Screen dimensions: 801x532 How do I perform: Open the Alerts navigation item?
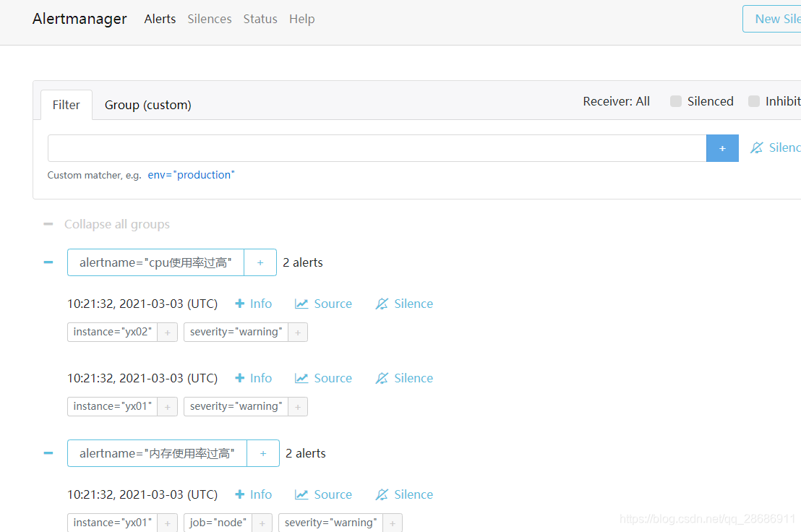tap(160, 19)
